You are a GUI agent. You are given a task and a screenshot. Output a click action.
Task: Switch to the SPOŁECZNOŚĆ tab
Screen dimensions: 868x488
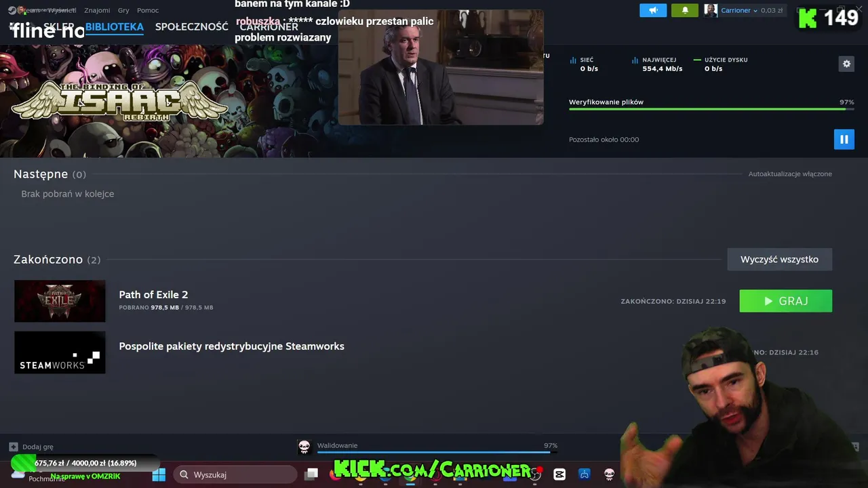[x=191, y=26]
